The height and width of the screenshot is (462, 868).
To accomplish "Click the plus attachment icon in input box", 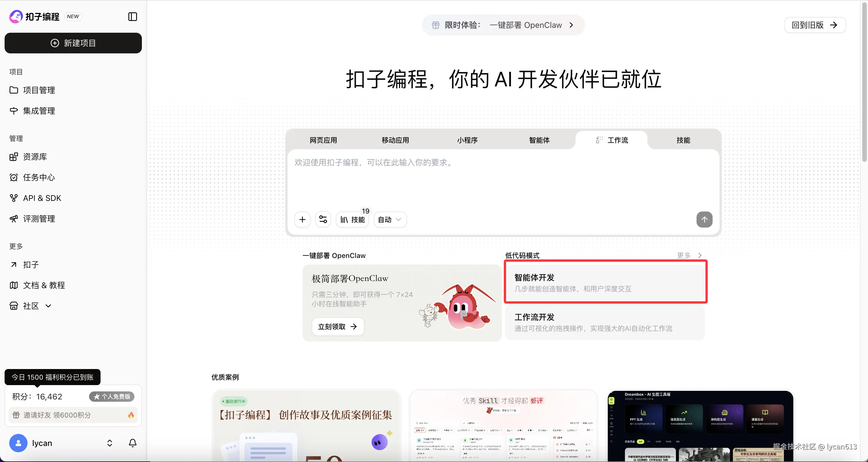I will coord(302,220).
